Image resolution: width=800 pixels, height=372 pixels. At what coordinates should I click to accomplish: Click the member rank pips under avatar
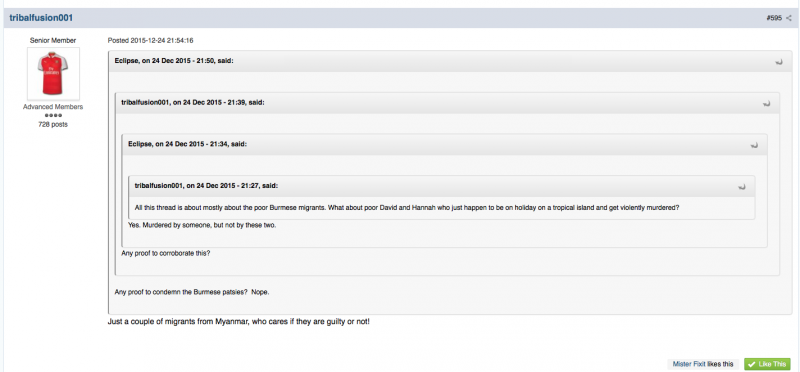pyautogui.click(x=53, y=116)
